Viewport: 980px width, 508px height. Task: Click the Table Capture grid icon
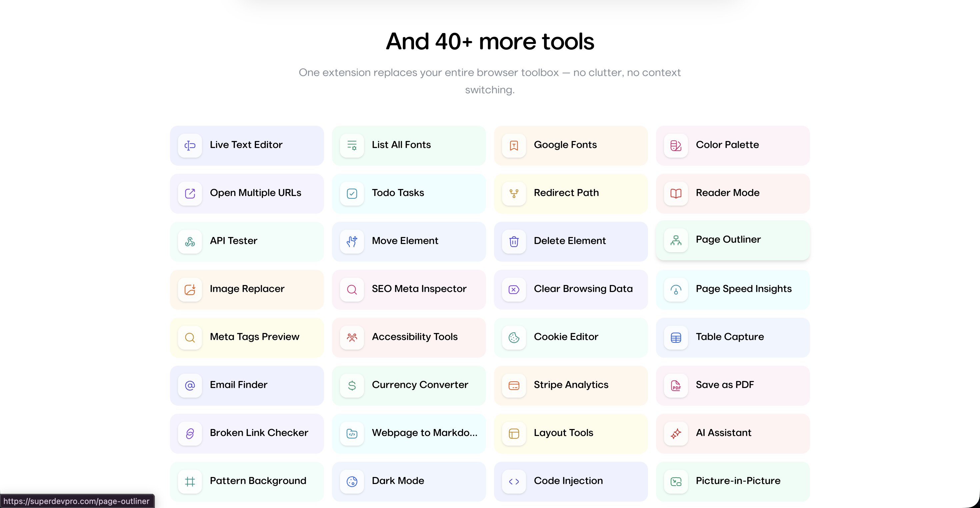click(x=676, y=337)
